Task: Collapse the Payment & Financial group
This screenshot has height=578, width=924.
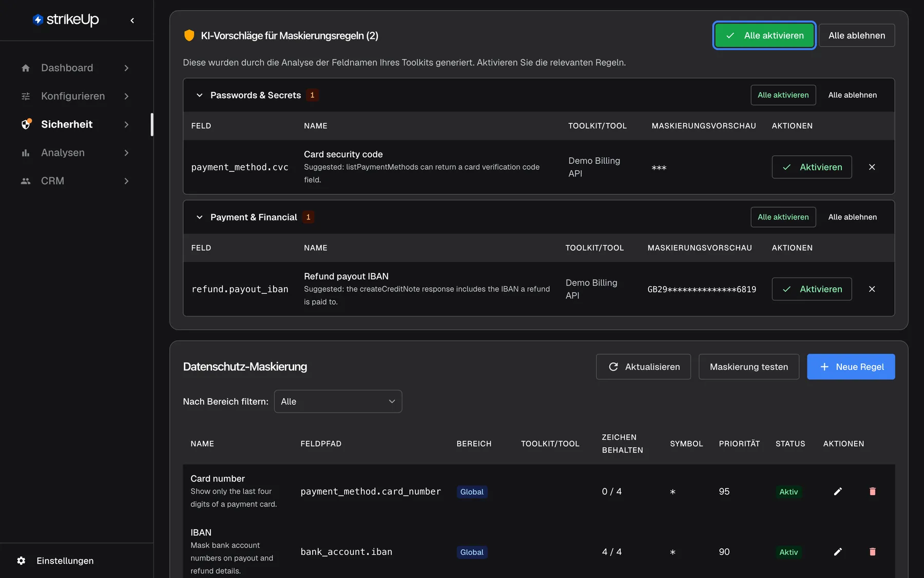Action: tap(200, 217)
